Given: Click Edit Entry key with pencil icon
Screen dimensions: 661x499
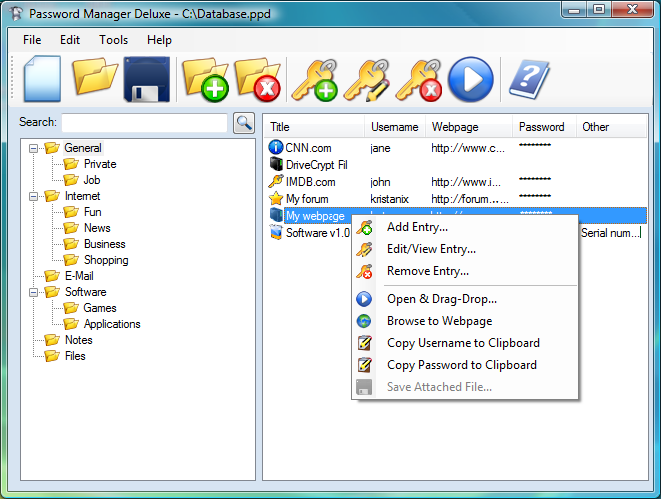Looking at the screenshot, I should coord(366,80).
